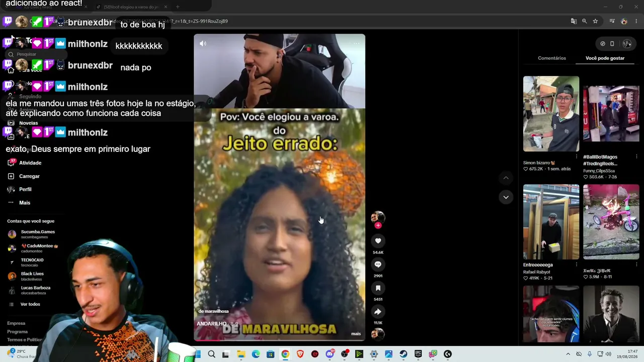This screenshot has width=644, height=362.
Task: Open Logitech G HUB from the taskbar
Action: [x=448, y=354]
